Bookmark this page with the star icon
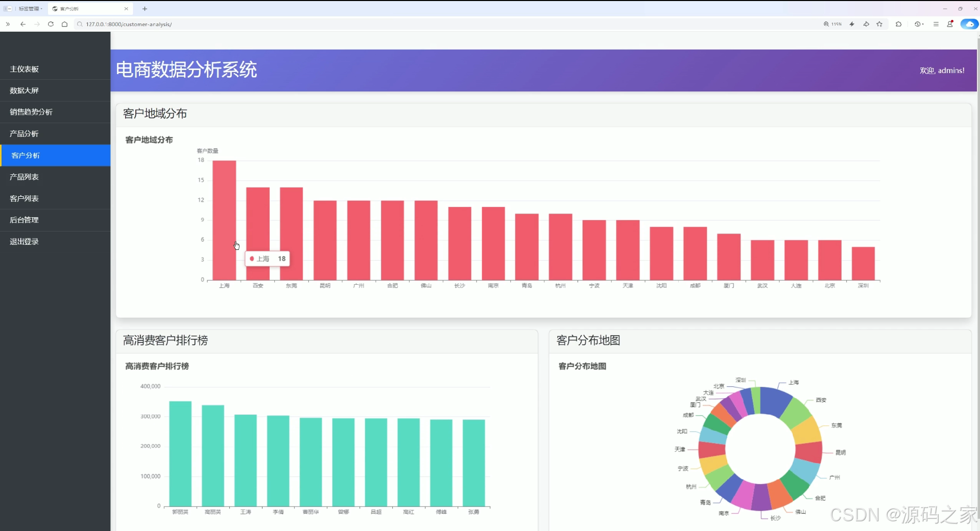The width and height of the screenshot is (980, 531). pos(879,24)
